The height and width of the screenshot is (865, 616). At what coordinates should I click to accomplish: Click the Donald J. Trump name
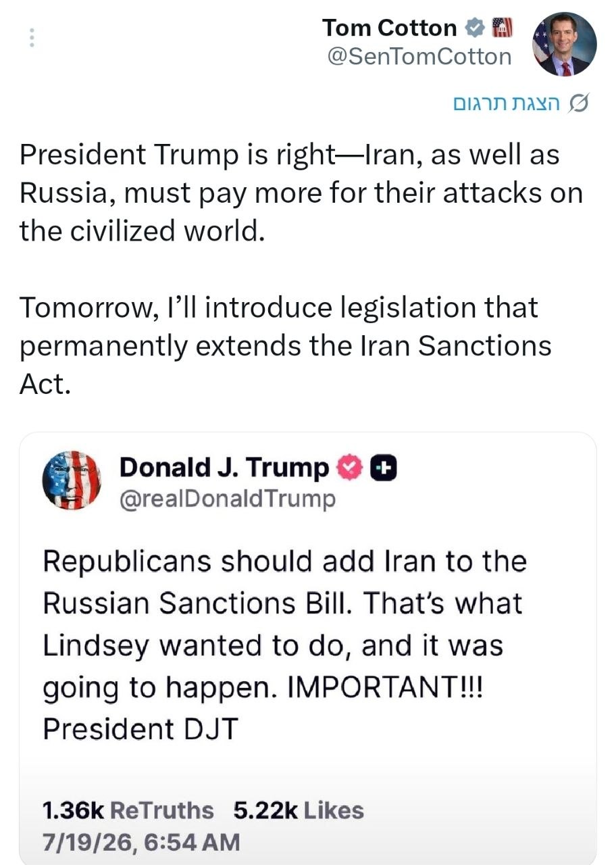pyautogui.click(x=224, y=468)
